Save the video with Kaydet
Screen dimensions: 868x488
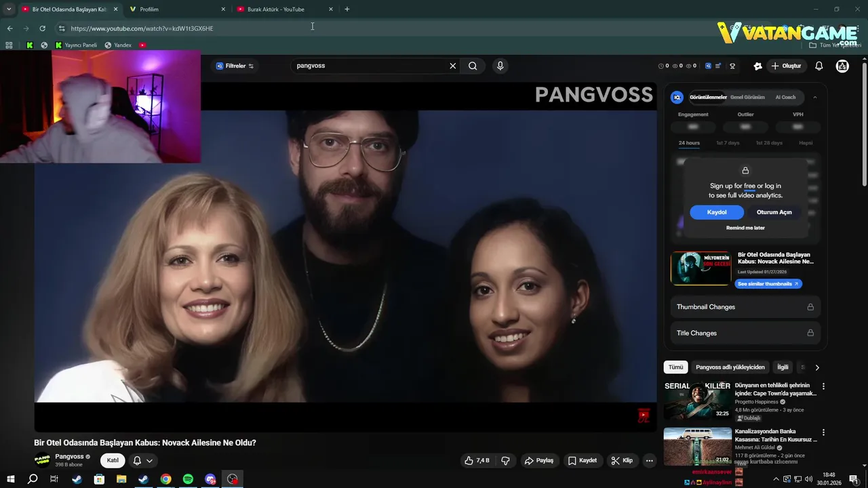[x=583, y=460]
